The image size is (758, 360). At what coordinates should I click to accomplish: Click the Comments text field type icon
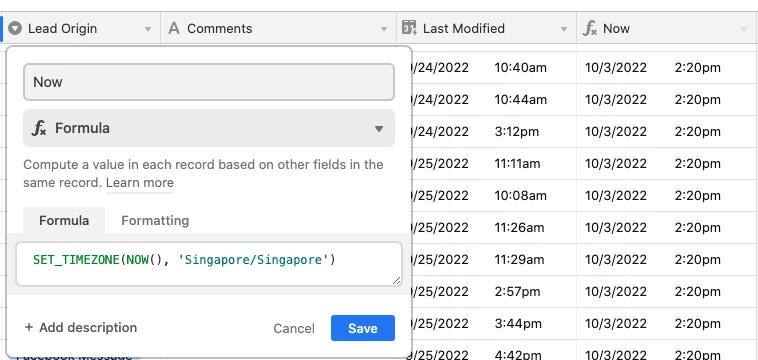point(174,29)
